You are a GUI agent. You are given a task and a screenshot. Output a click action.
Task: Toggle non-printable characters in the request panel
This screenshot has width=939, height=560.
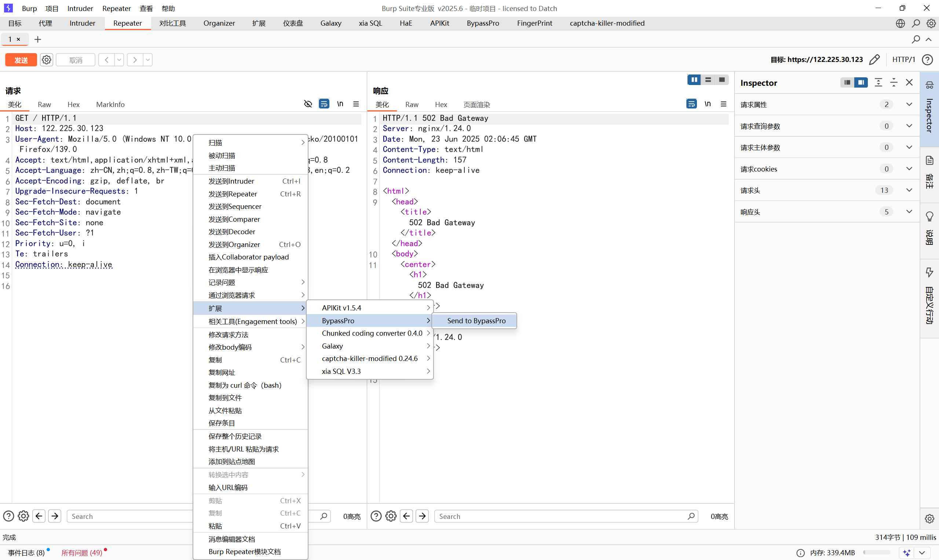coord(340,104)
